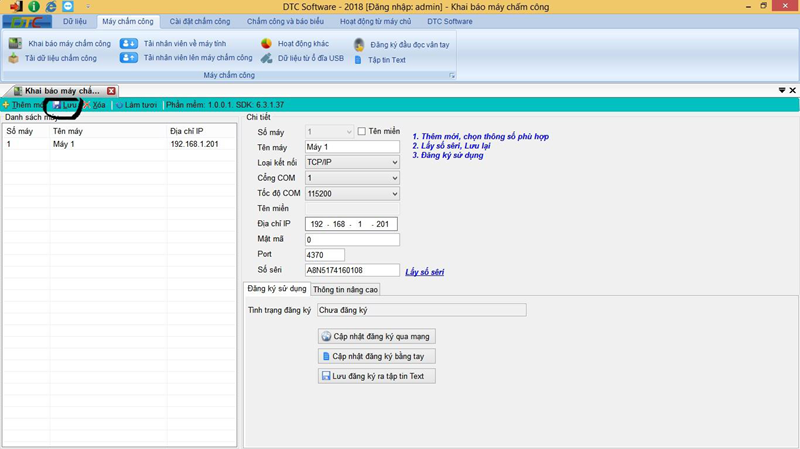
Task: Switch to the Cài đặt chấm công ribbon tab
Action: point(200,21)
